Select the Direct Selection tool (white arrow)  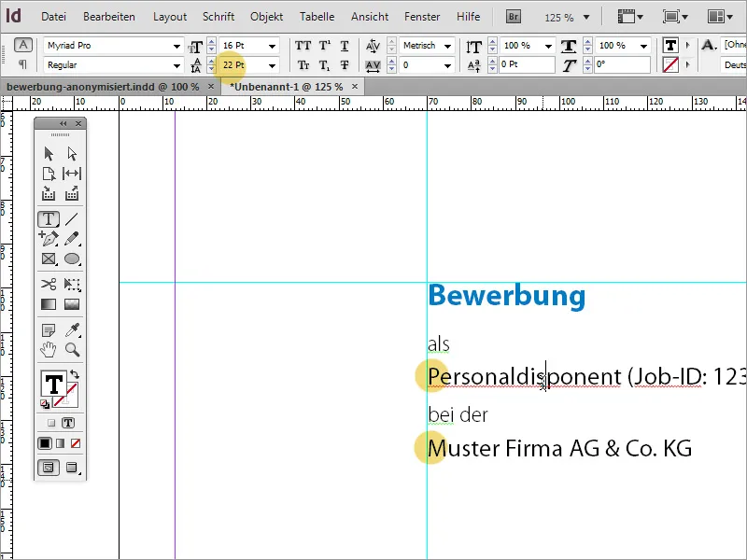[72, 154]
